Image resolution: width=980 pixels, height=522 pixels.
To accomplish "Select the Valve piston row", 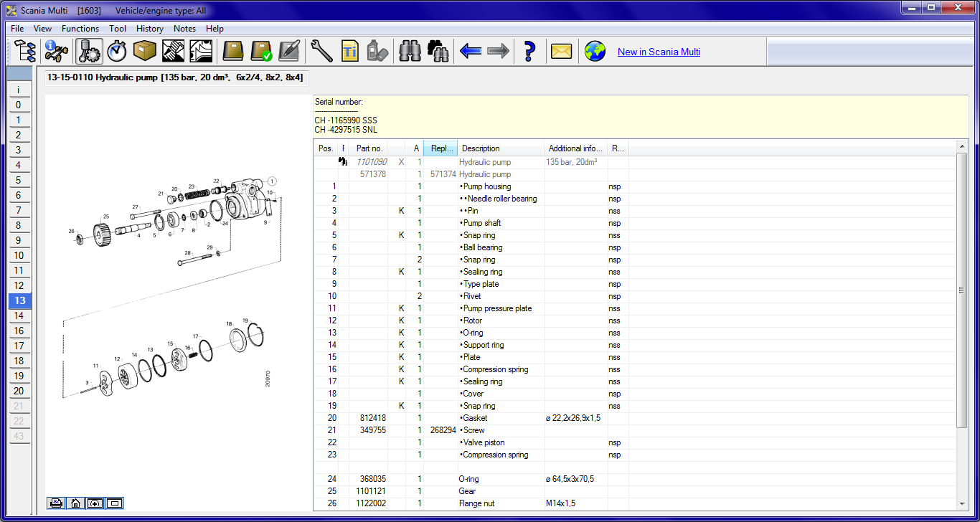I will tap(636, 442).
